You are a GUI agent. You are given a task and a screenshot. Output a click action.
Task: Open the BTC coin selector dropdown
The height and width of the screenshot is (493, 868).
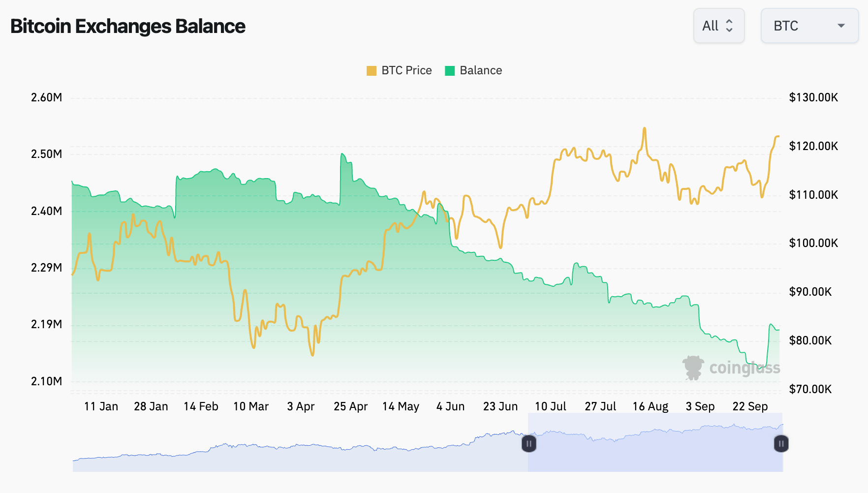pyautogui.click(x=809, y=26)
